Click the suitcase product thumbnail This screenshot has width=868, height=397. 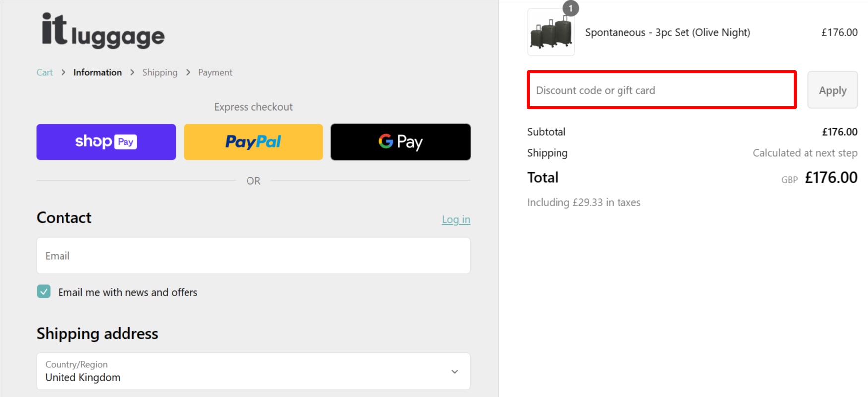pyautogui.click(x=551, y=32)
